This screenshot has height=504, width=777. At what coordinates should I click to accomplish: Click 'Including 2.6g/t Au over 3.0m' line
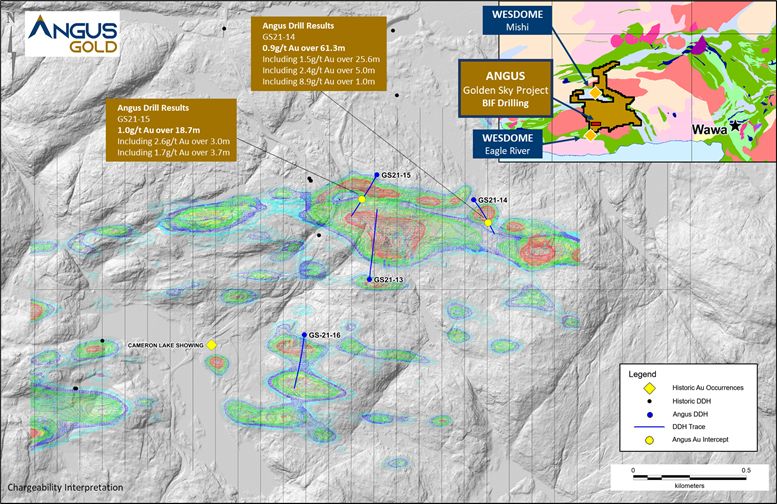(x=173, y=142)
